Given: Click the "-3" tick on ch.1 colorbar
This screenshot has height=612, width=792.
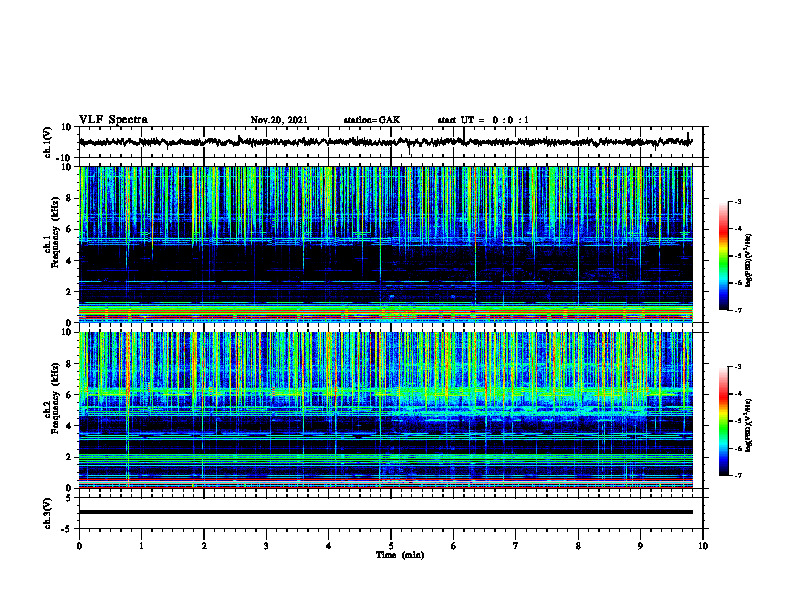Looking at the screenshot, I should click(738, 202).
